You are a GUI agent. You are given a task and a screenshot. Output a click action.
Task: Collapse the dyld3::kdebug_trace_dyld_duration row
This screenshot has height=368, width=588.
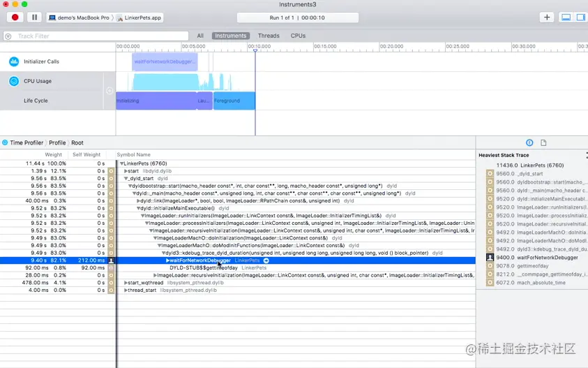click(163, 253)
